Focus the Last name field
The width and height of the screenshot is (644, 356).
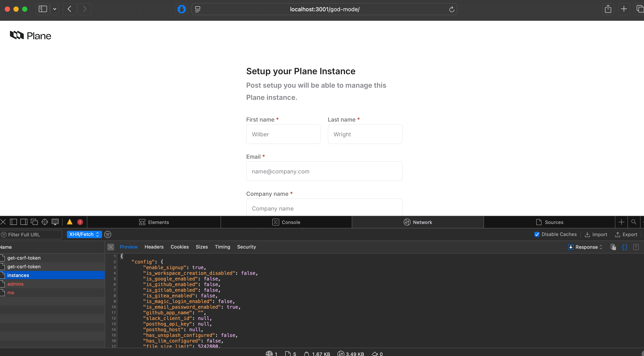[365, 134]
